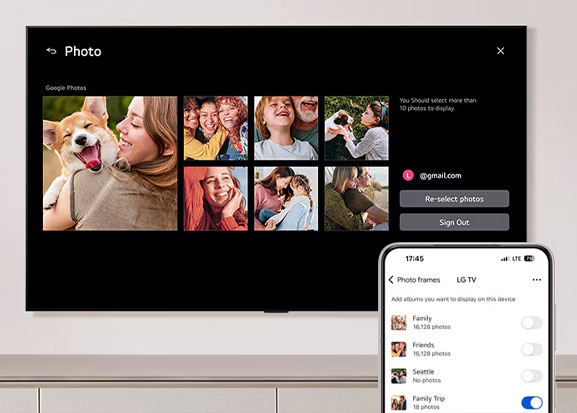This screenshot has width=577, height=413.
Task: Select the three laughing friends photo
Action: pos(216,128)
